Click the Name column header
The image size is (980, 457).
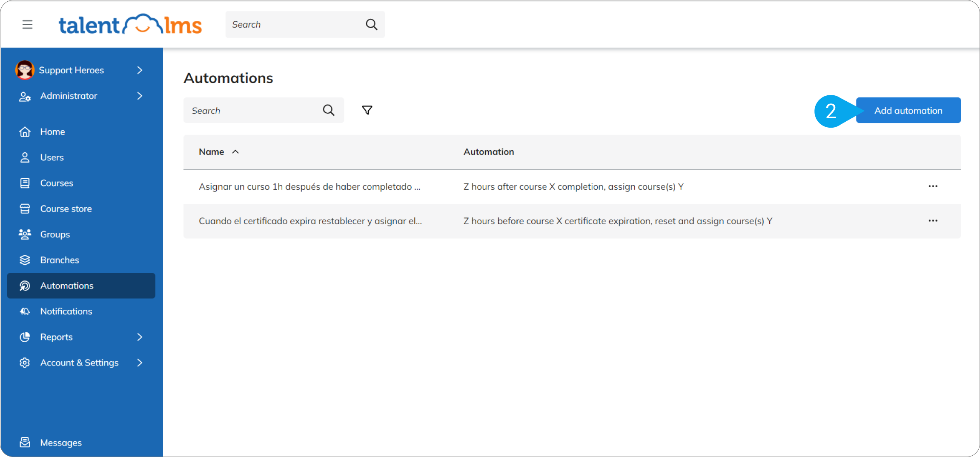pyautogui.click(x=212, y=152)
